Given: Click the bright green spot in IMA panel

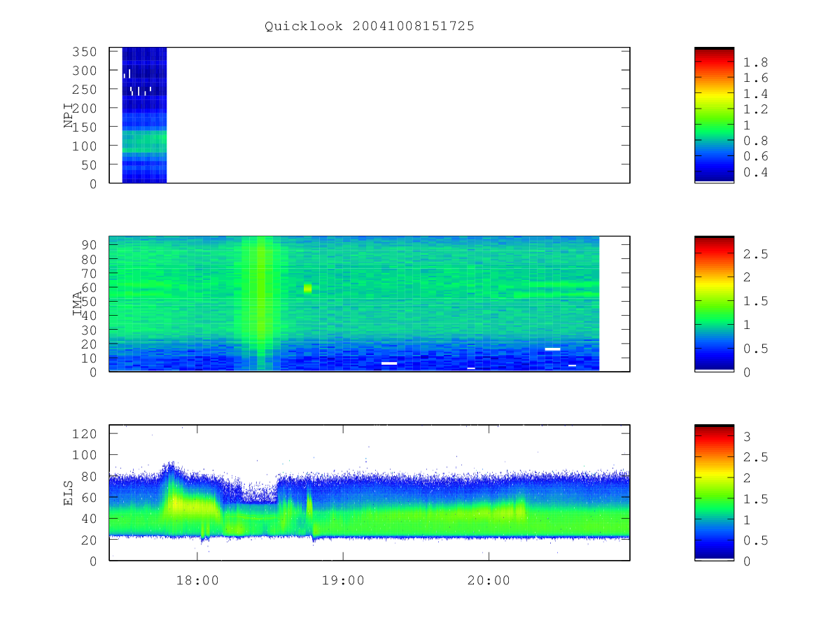Looking at the screenshot, I should 307,288.
